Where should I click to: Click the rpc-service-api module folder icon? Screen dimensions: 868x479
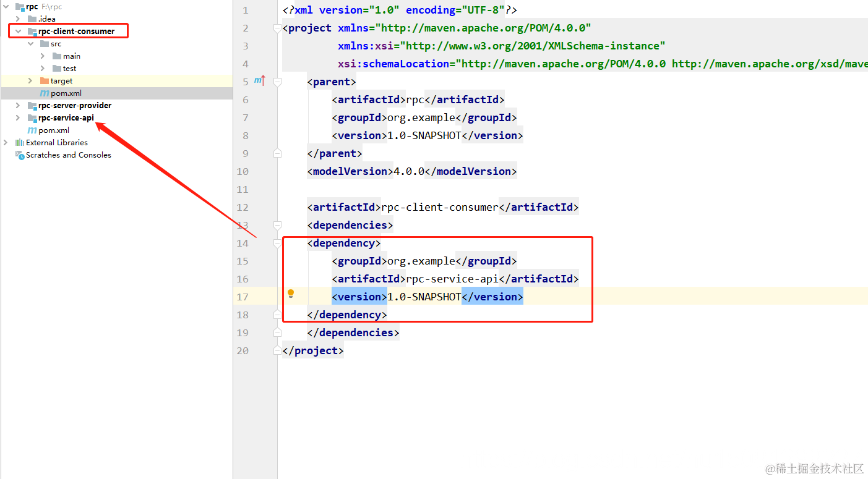point(32,118)
